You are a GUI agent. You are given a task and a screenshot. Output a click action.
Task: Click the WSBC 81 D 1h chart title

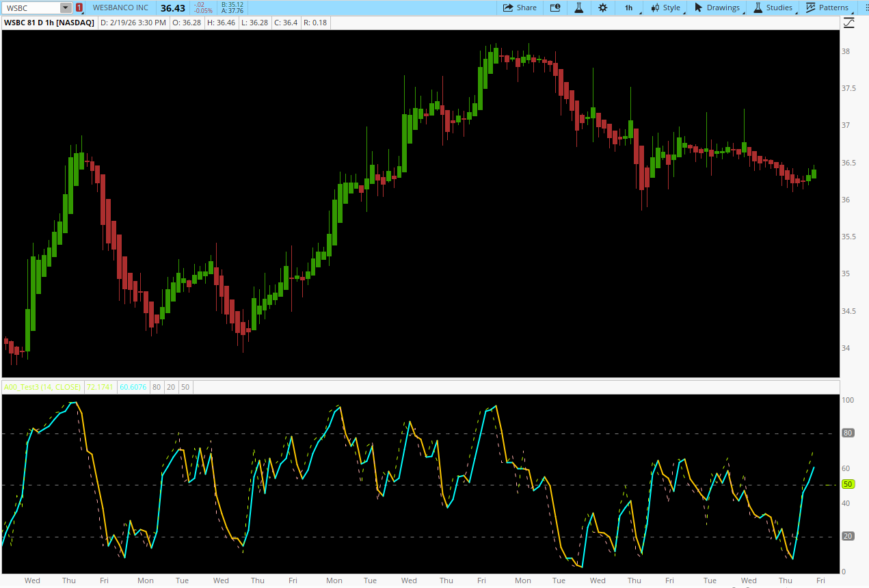coord(49,23)
